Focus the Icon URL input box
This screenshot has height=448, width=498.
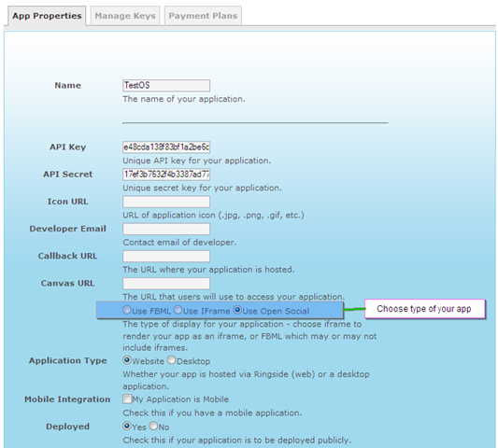pos(166,202)
